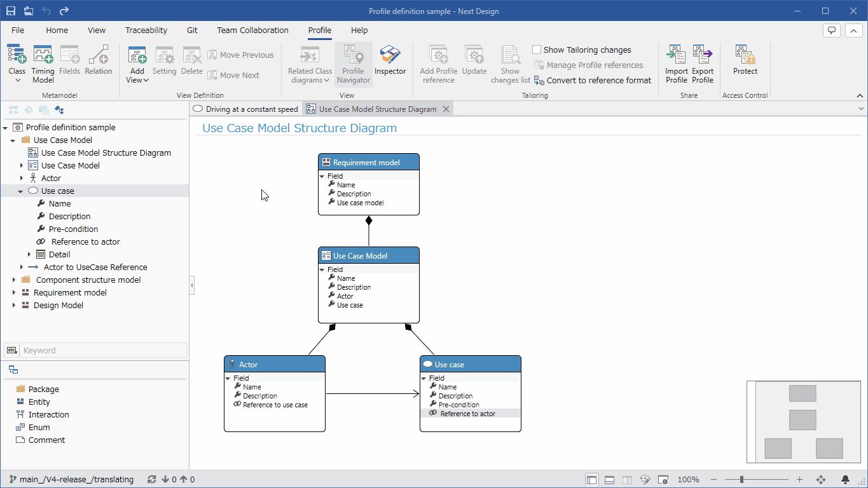This screenshot has width=868, height=488.
Task: Expand the Design Model tree node
Action: point(14,306)
